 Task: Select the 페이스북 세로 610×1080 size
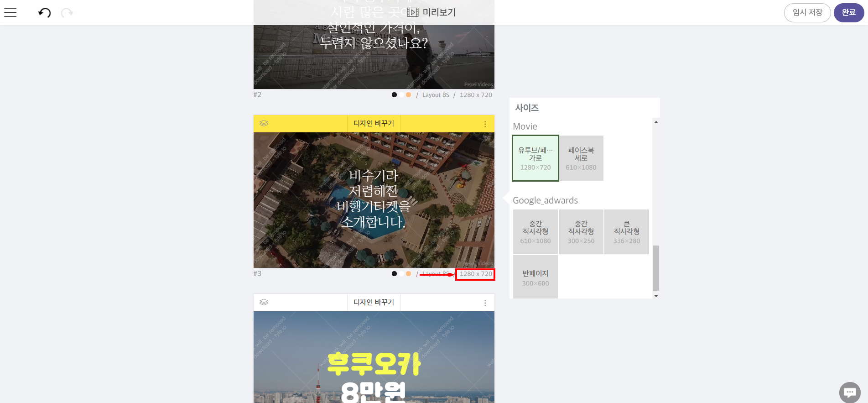581,158
